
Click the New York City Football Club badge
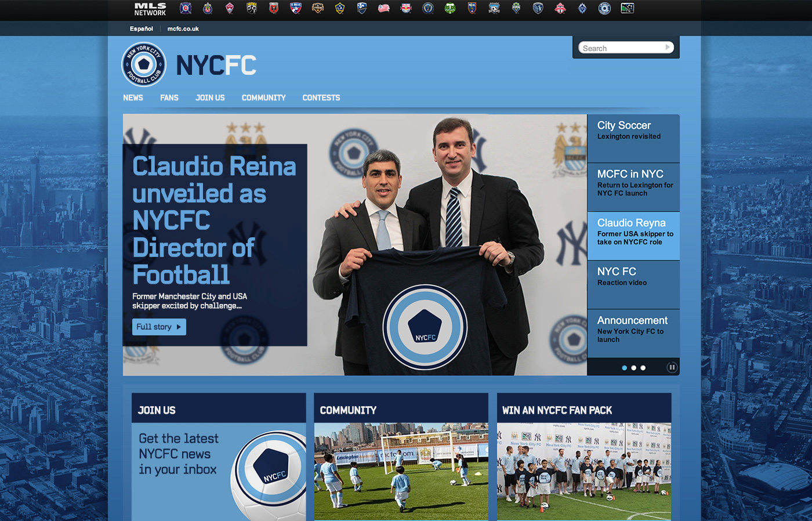pyautogui.click(x=144, y=64)
